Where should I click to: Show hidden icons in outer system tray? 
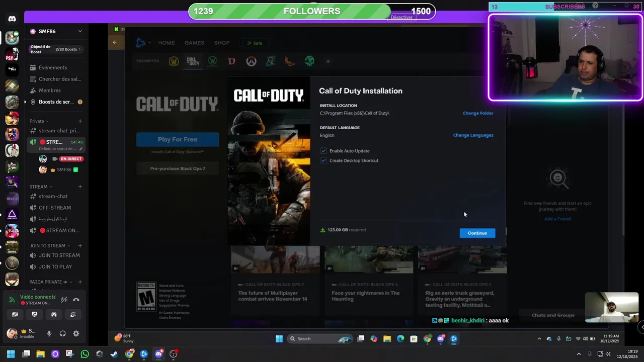(579, 354)
